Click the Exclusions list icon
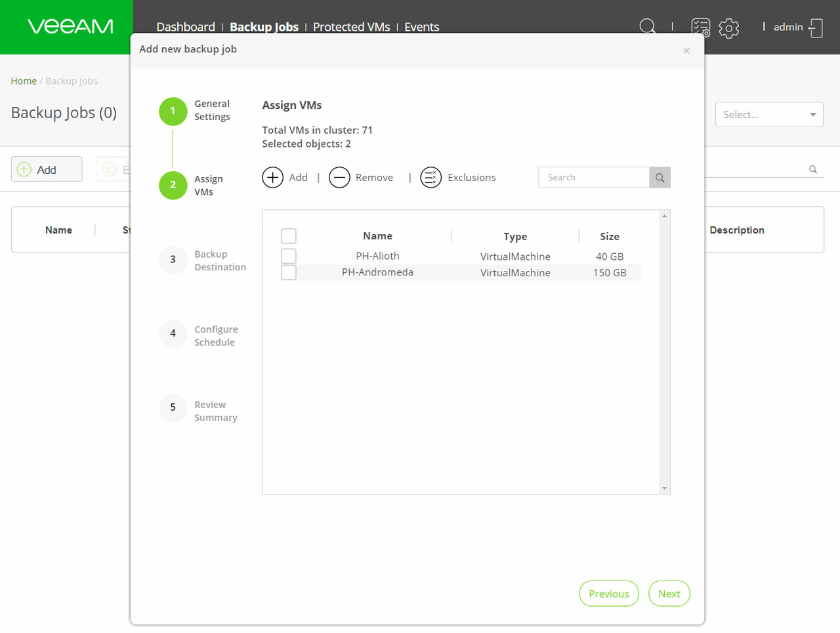Viewport: 840px width, 633px height. [431, 177]
